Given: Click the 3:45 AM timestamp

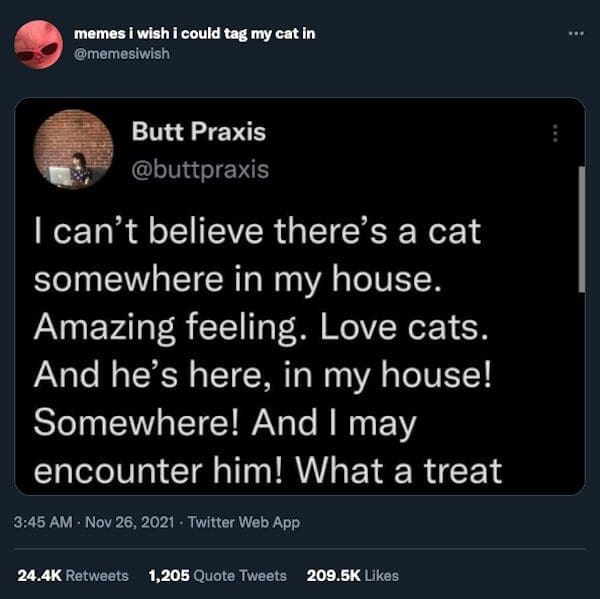Looking at the screenshot, I should coord(43,522).
